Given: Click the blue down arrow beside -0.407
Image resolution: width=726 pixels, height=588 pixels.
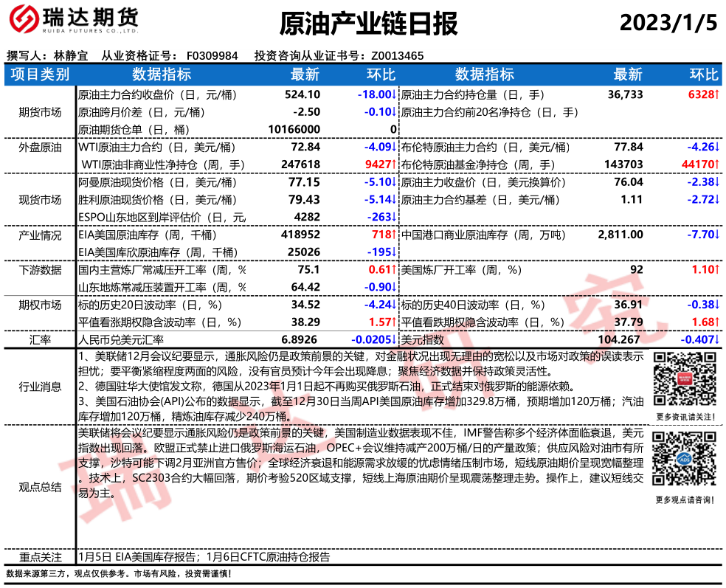Looking at the screenshot, I should pos(716,340).
